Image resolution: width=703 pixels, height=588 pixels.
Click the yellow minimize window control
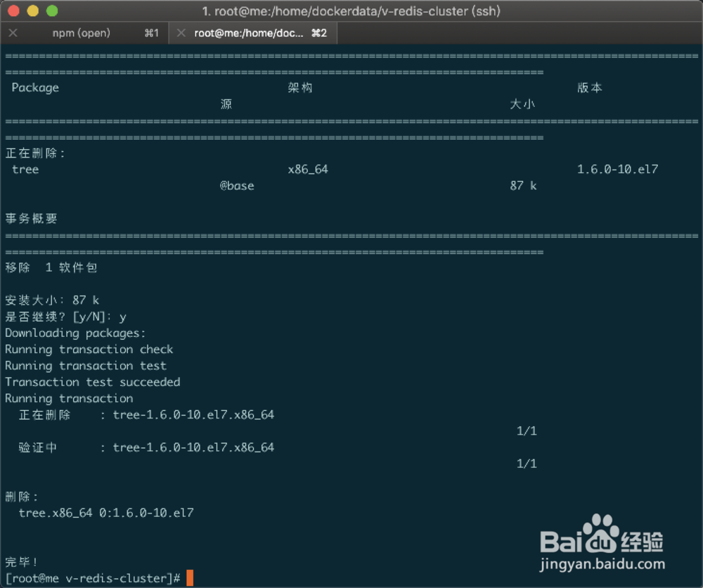[x=30, y=11]
